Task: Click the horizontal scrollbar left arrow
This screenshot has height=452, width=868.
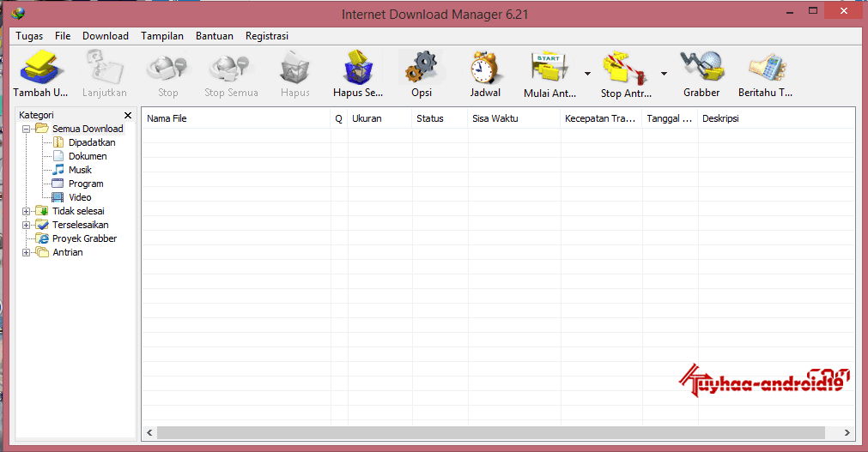Action: [x=149, y=432]
